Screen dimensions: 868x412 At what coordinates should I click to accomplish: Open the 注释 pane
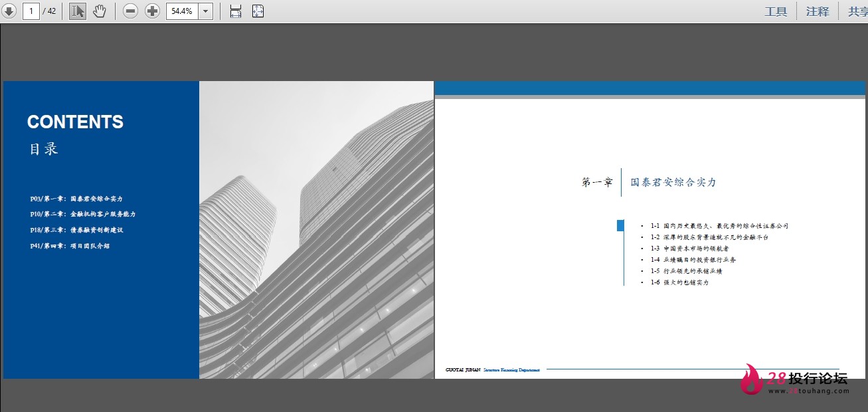coord(818,11)
